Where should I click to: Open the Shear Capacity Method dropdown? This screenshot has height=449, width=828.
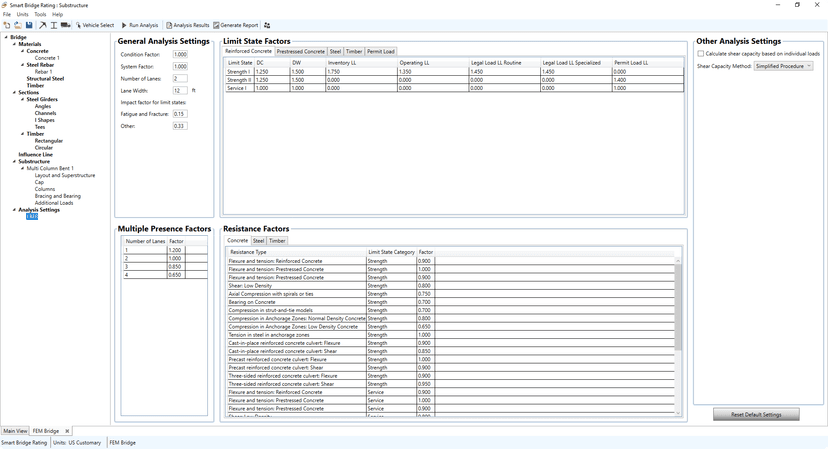783,66
